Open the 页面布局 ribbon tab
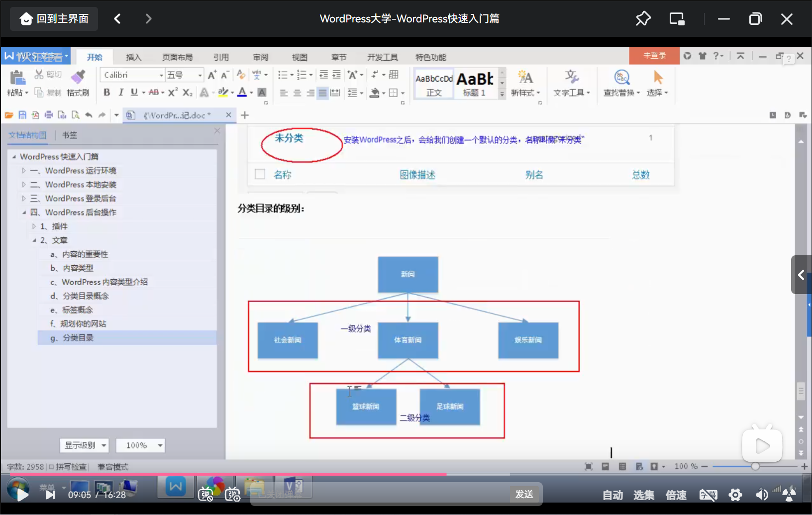 point(177,57)
